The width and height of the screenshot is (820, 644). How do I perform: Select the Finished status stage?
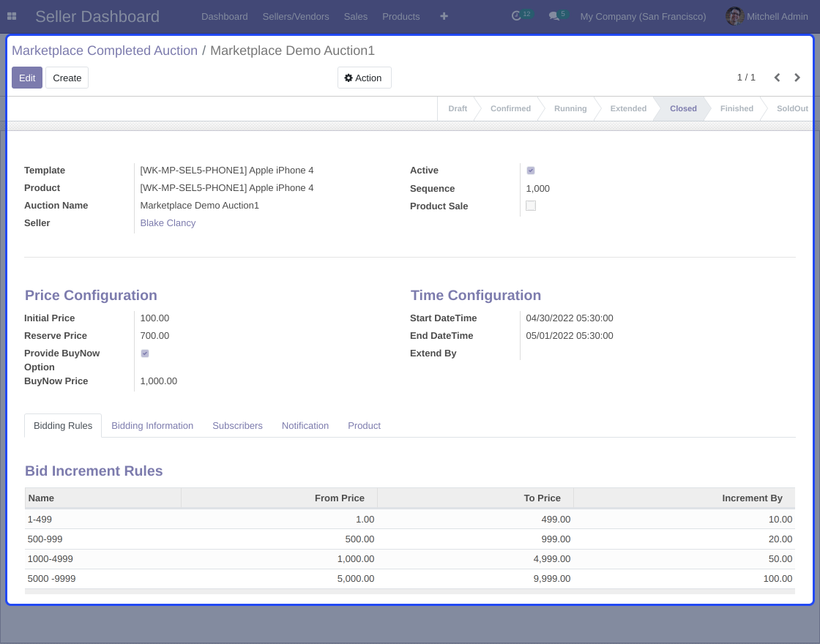point(737,108)
